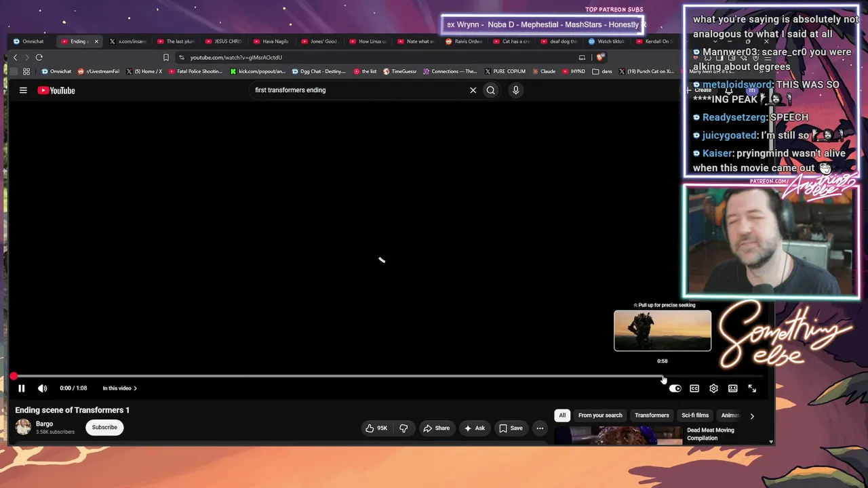The width and height of the screenshot is (868, 488).
Task: Open the picture-in-picture toolbar icon
Action: tap(582, 58)
